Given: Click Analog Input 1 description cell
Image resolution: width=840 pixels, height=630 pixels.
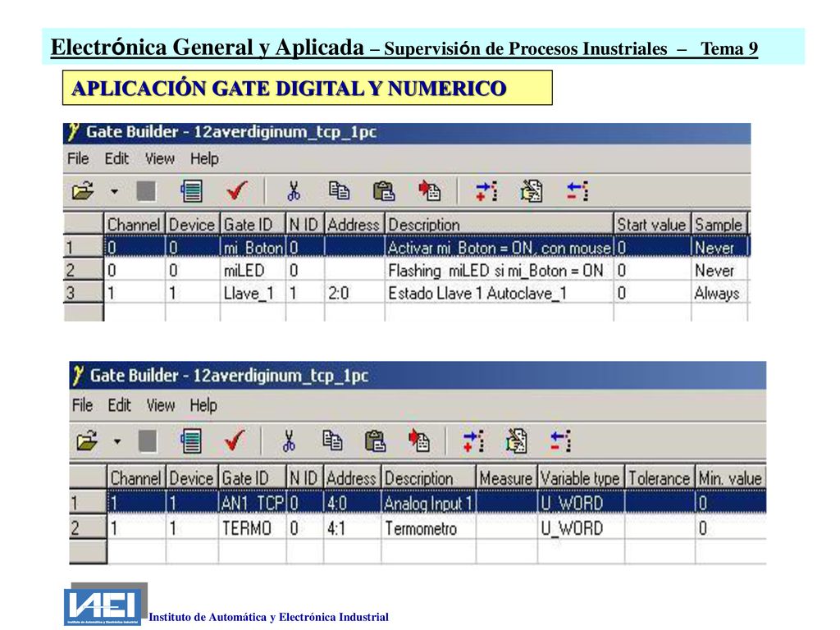Looking at the screenshot, I should (428, 503).
